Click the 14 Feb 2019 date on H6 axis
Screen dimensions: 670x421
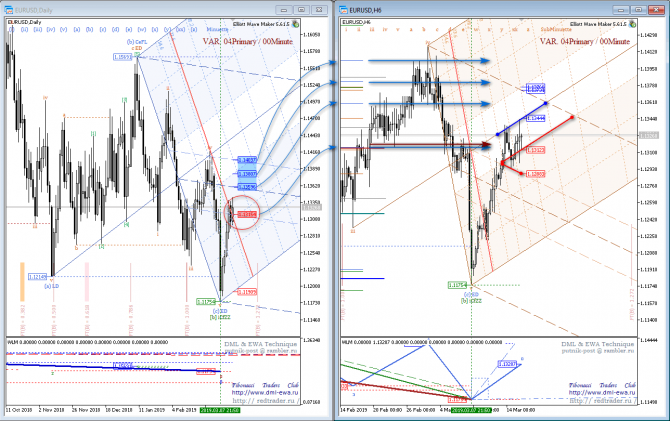(353, 410)
